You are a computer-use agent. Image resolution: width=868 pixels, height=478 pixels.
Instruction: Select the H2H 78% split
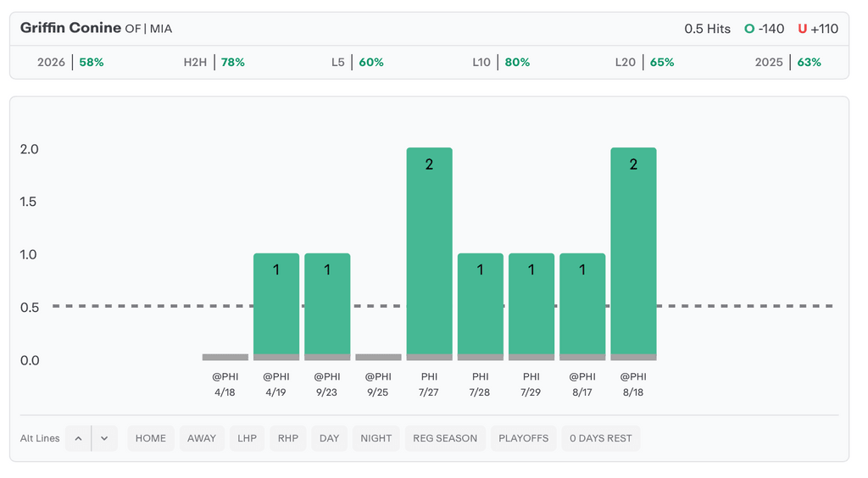tap(214, 62)
